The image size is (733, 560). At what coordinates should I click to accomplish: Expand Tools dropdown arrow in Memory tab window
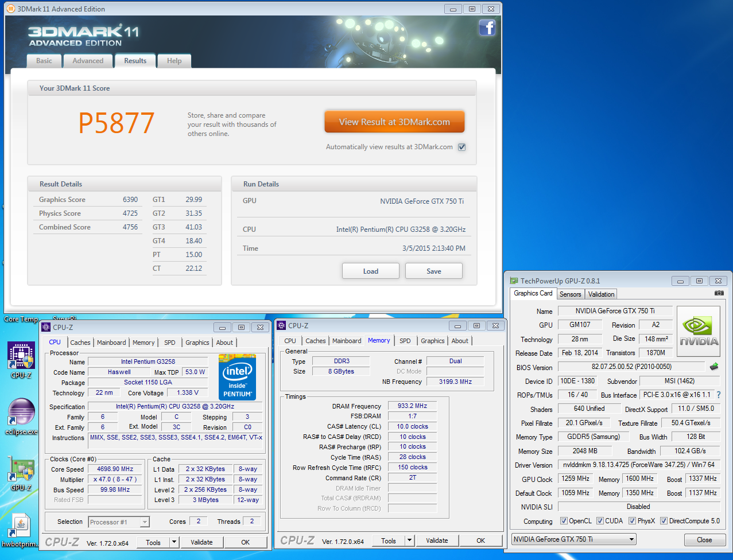tap(409, 540)
